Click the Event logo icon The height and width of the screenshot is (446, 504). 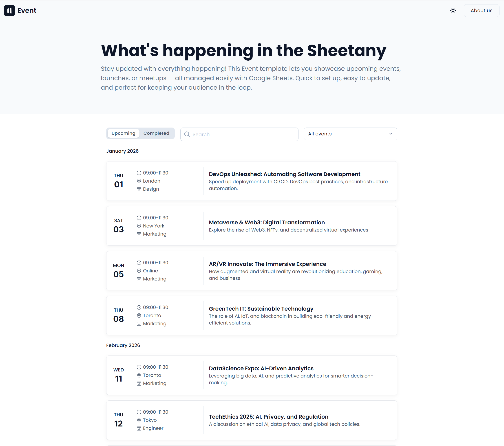9,11
